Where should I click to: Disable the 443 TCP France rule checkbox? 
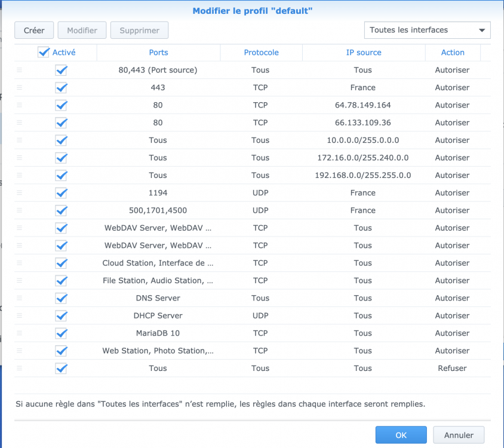point(61,88)
